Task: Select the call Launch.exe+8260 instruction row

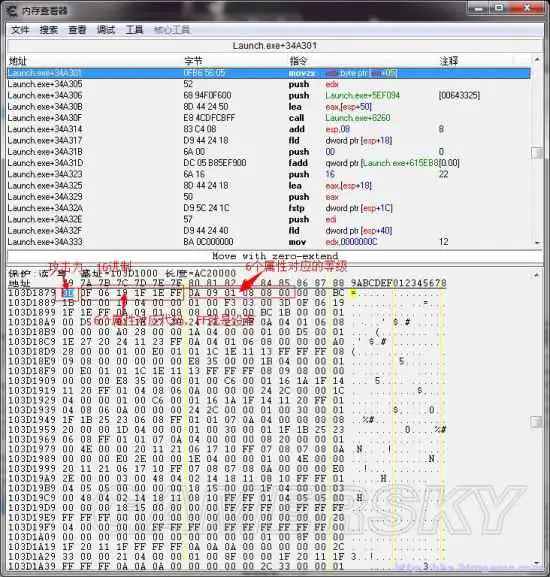Action: click(x=269, y=118)
